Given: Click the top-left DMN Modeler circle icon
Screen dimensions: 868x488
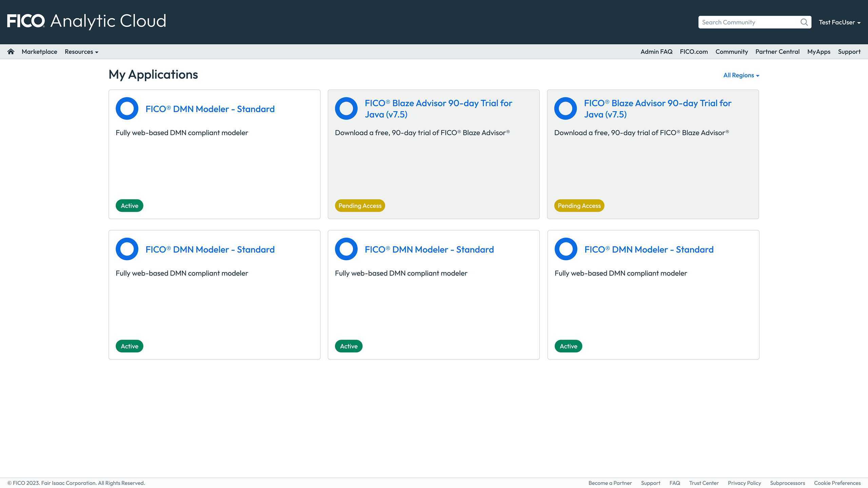Looking at the screenshot, I should 127,109.
